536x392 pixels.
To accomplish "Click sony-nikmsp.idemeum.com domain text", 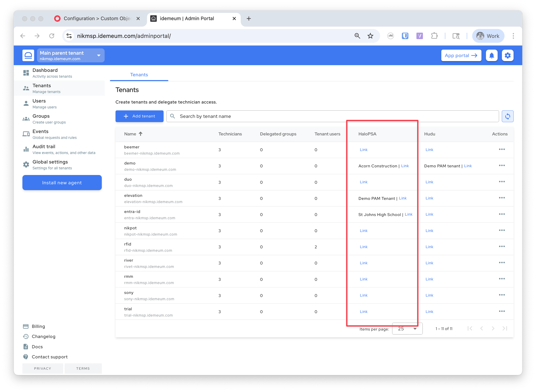I will (x=149, y=299).
